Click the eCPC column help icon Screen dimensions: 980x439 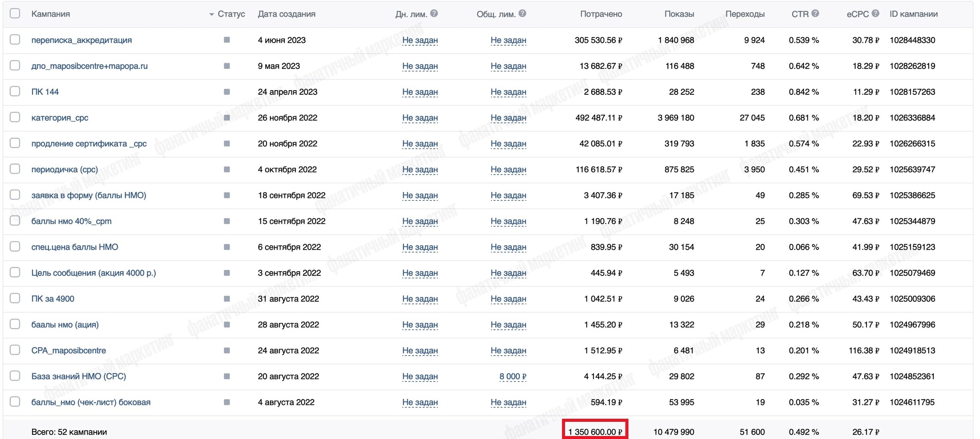875,13
